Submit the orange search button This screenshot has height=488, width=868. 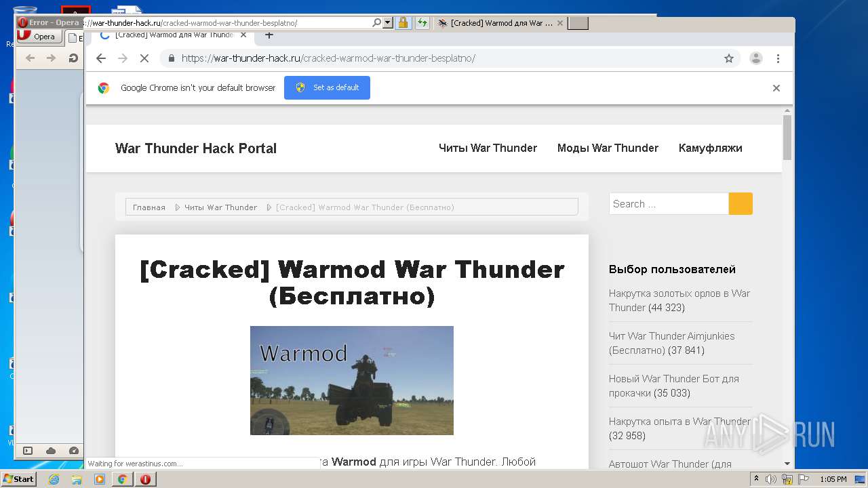(741, 204)
